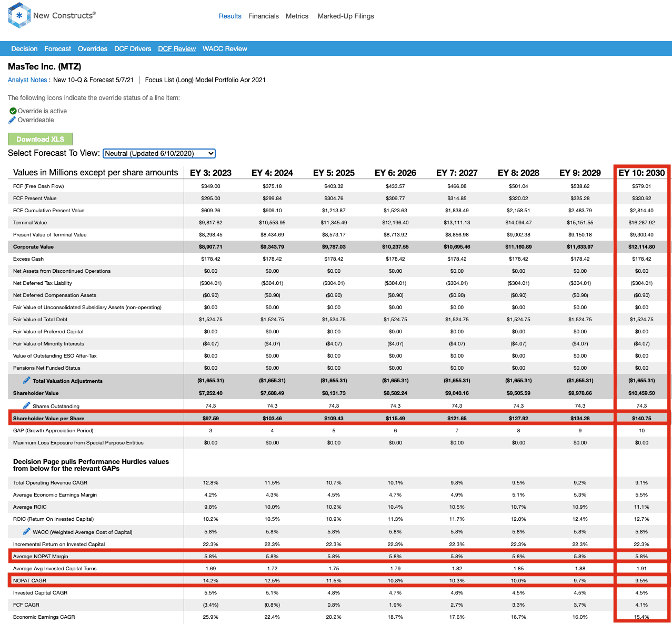Open the Analyst Notes link
This screenshot has height=624, width=672.
pyautogui.click(x=27, y=80)
